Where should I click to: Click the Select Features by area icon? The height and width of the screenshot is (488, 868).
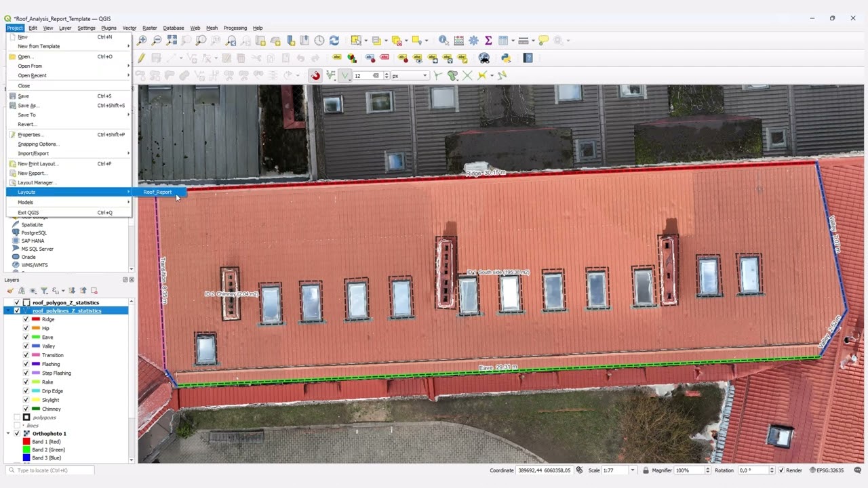(x=356, y=41)
